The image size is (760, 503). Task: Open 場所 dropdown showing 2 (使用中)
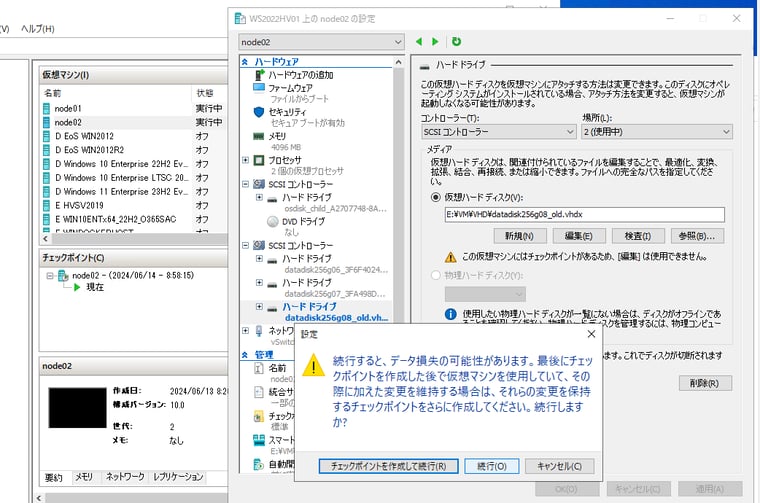click(657, 132)
